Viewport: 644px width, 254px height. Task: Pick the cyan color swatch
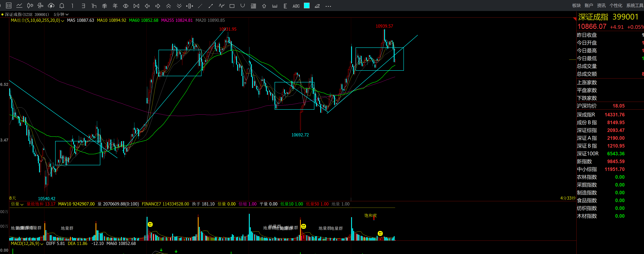[307, 6]
